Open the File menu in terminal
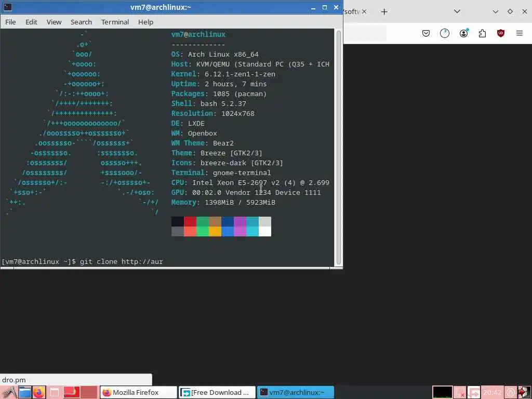The width and height of the screenshot is (532, 399). coord(10,22)
